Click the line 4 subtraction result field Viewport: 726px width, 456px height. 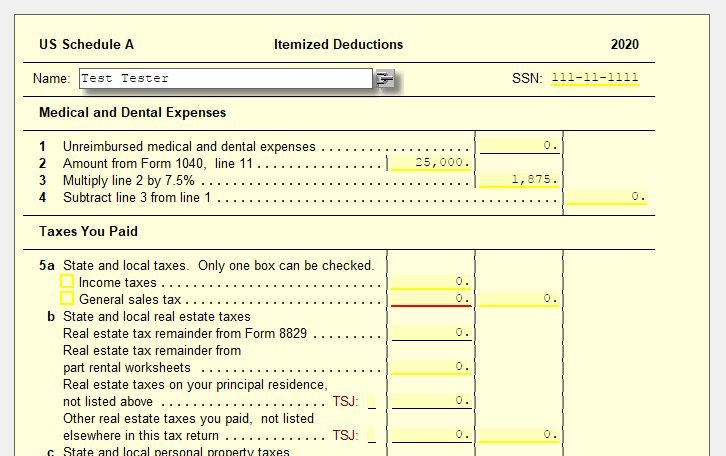tap(607, 197)
